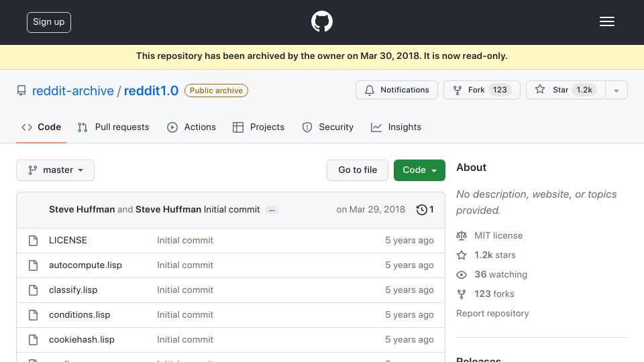Click the About heading
This screenshot has width=644, height=362.
[471, 168]
